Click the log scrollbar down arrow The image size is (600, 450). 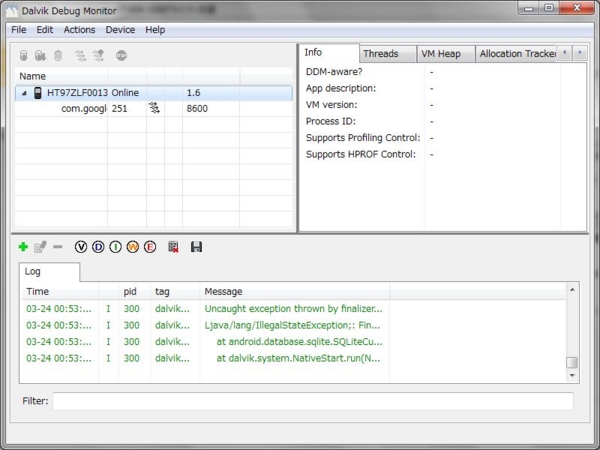(572, 375)
